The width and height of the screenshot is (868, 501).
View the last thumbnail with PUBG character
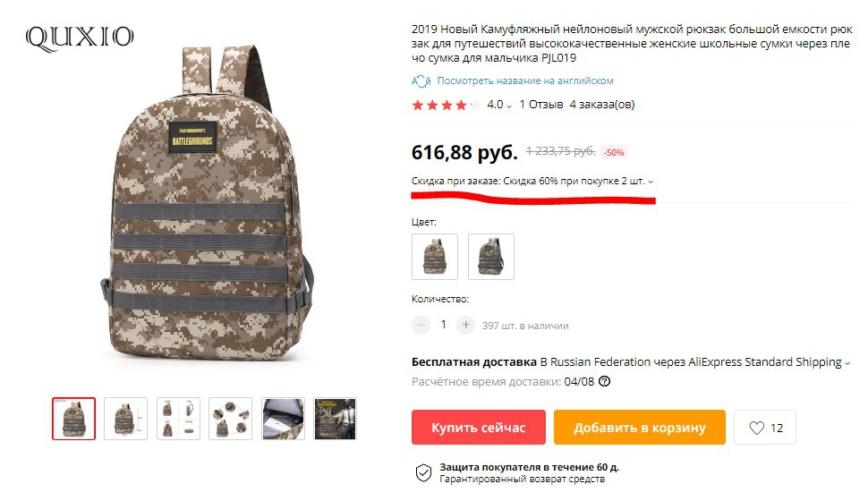(x=335, y=419)
